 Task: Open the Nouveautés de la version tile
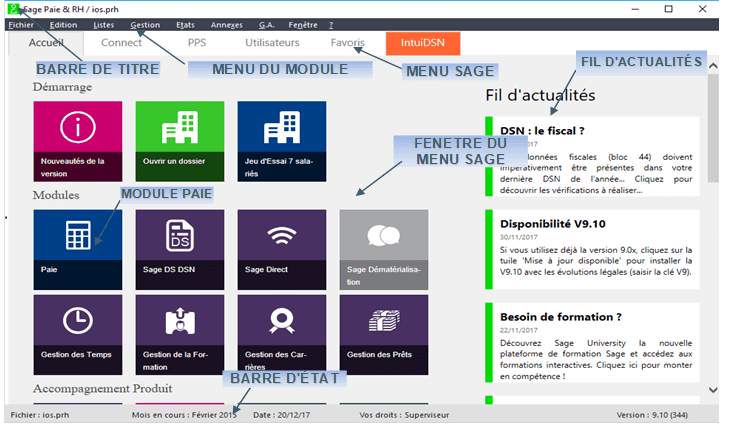tap(78, 141)
